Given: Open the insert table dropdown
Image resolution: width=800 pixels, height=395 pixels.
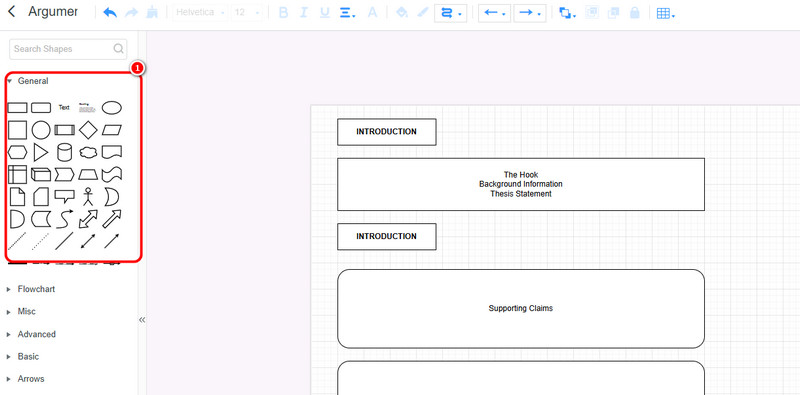Looking at the screenshot, I should [x=666, y=14].
